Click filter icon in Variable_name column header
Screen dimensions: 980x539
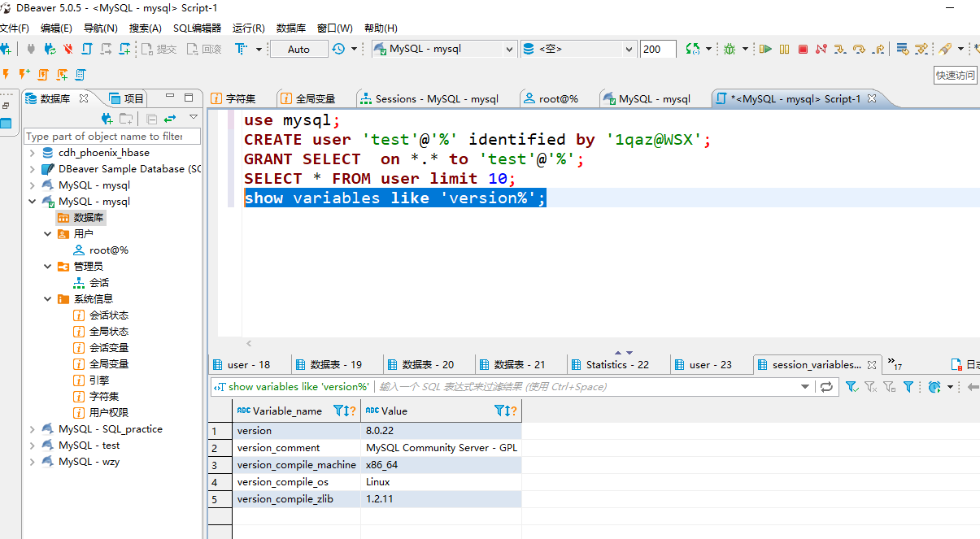click(x=338, y=411)
